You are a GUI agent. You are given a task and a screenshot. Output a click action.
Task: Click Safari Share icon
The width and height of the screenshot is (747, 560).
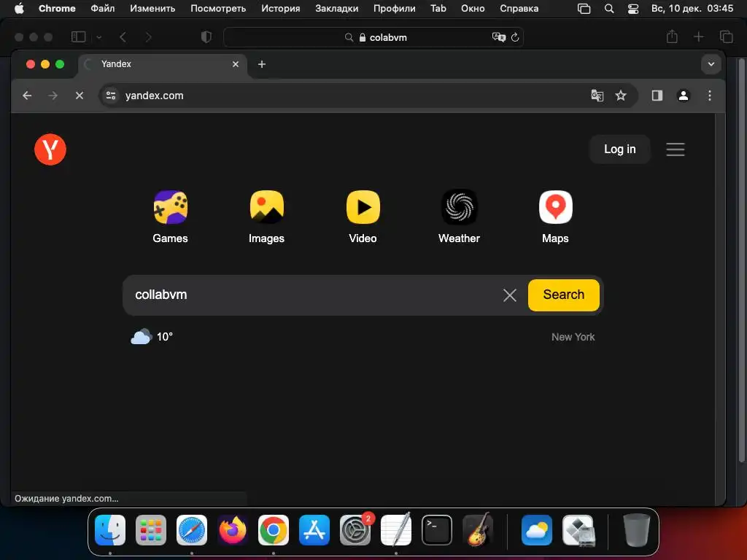click(x=672, y=36)
